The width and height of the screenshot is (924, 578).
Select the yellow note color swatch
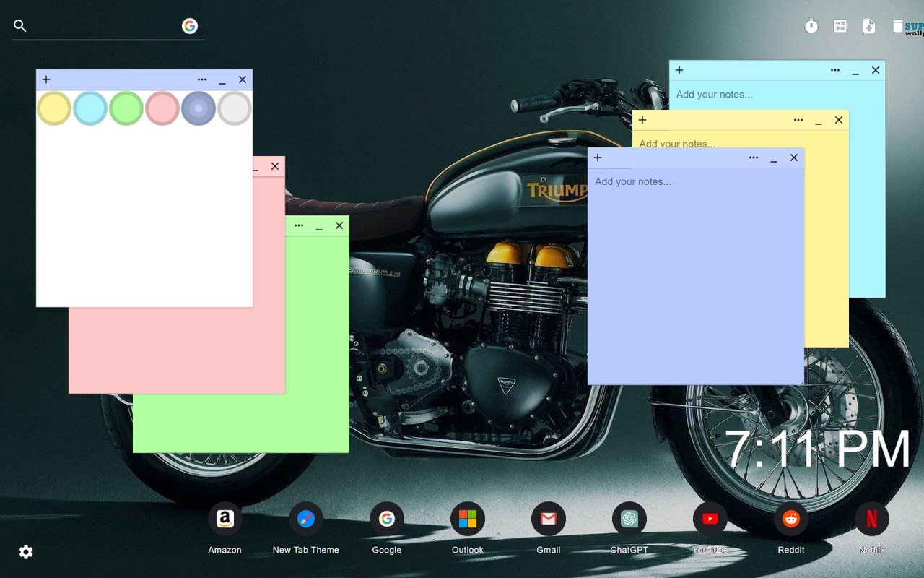(54, 108)
